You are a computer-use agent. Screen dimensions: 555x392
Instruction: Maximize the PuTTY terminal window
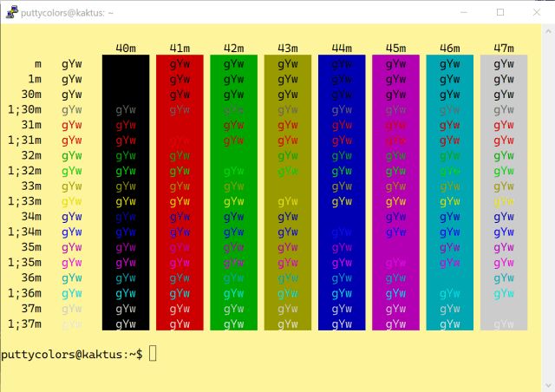click(x=500, y=12)
